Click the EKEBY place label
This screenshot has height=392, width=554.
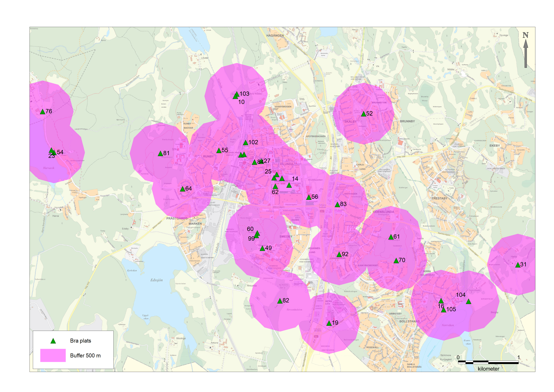(x=495, y=146)
